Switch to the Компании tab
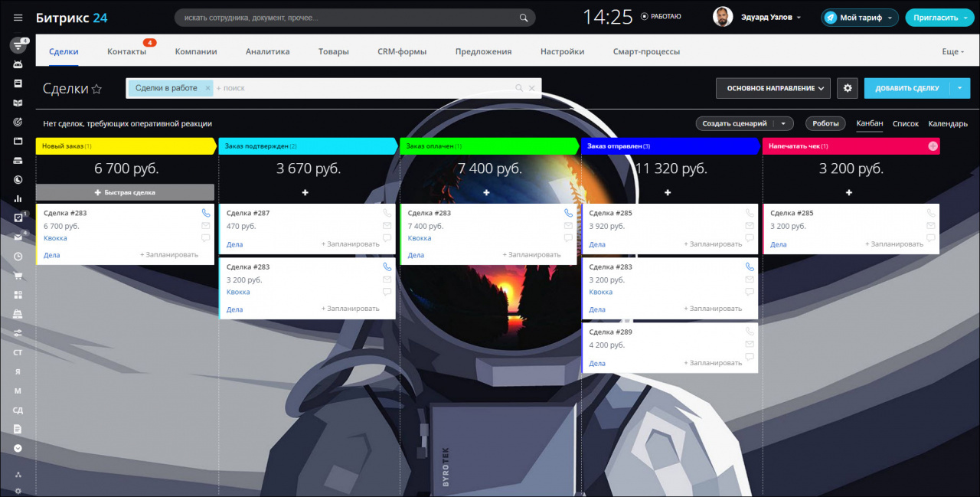 [196, 51]
